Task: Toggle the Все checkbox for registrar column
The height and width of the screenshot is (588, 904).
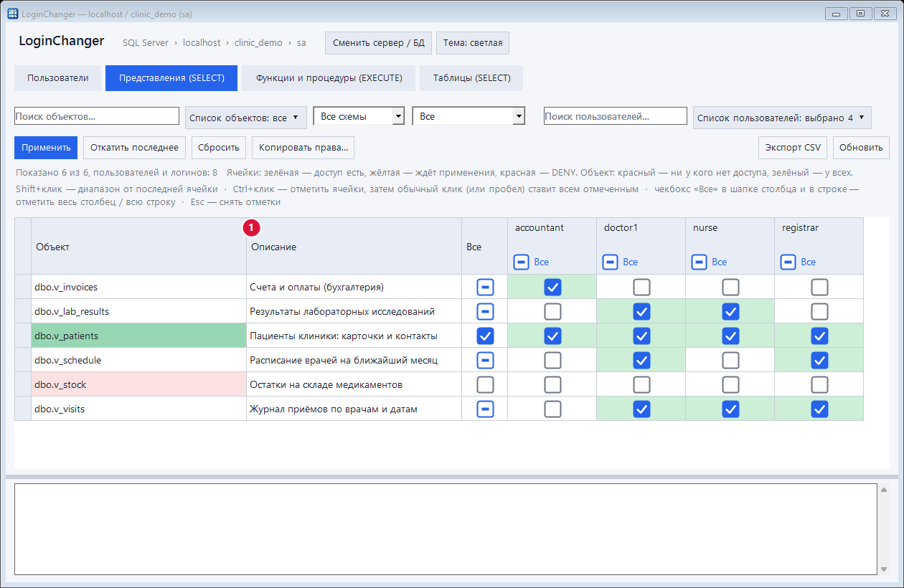Action: (788, 262)
